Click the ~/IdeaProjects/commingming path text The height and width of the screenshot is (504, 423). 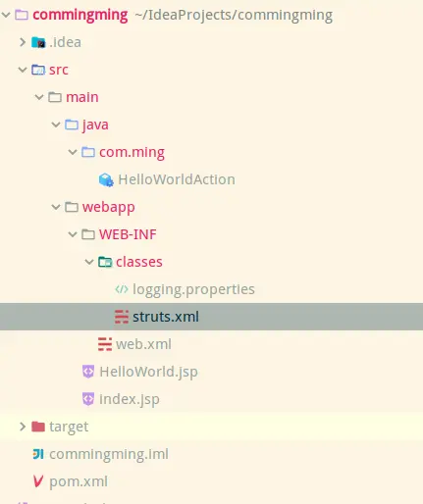pos(234,16)
